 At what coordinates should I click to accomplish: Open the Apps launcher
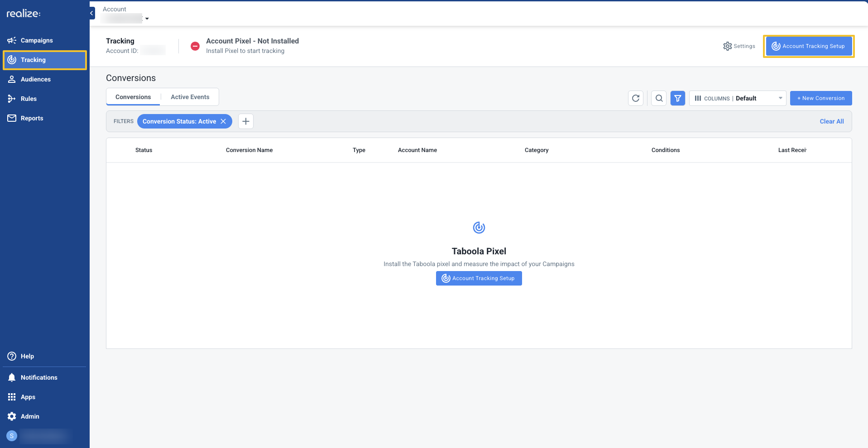pyautogui.click(x=44, y=397)
